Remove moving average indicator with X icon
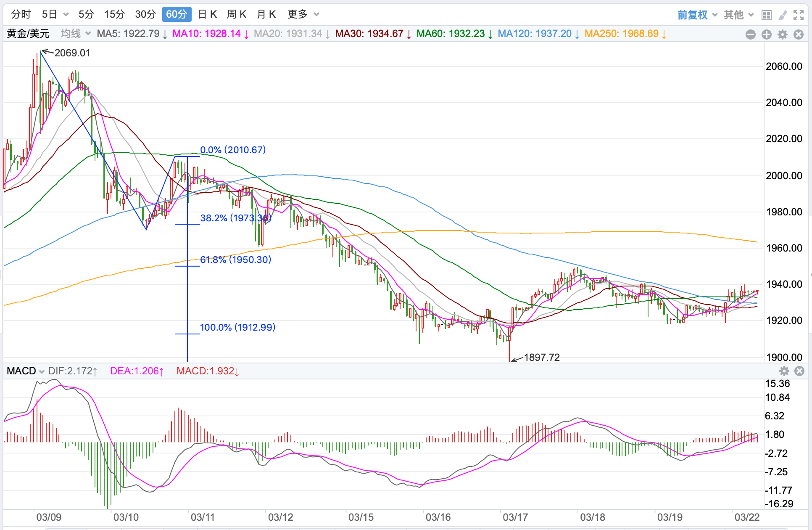 [x=799, y=34]
